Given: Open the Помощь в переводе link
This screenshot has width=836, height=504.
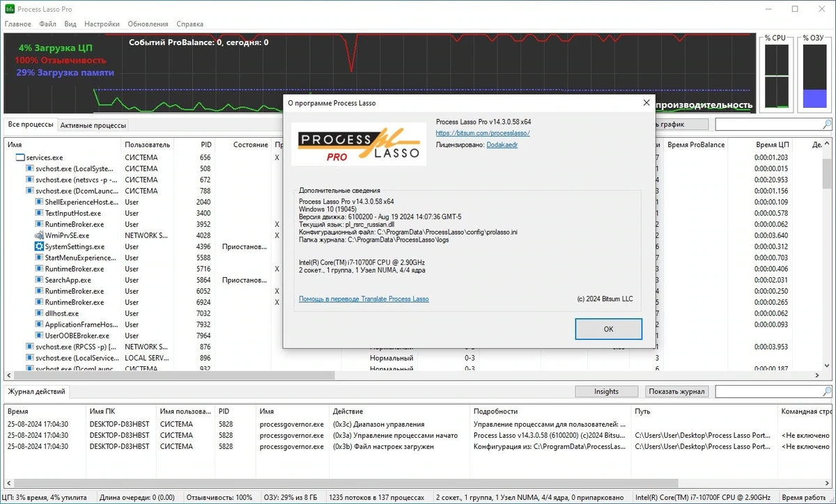Looking at the screenshot, I should (x=364, y=299).
